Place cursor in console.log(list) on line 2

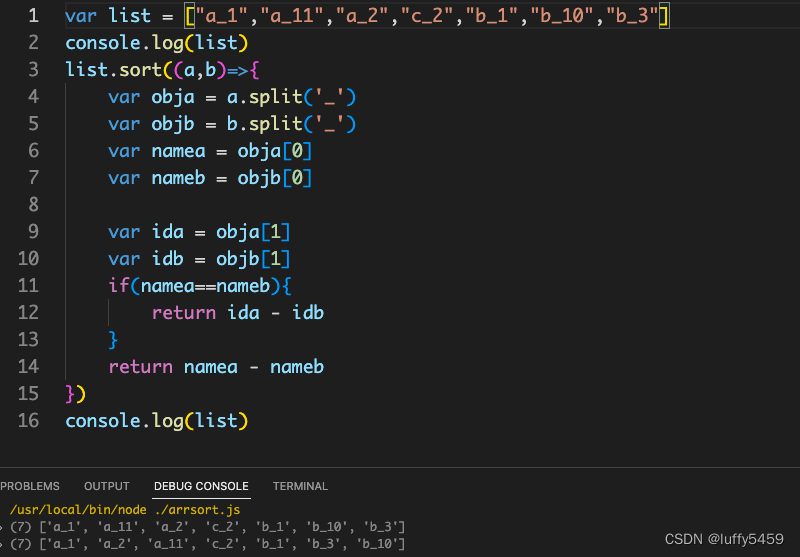157,43
